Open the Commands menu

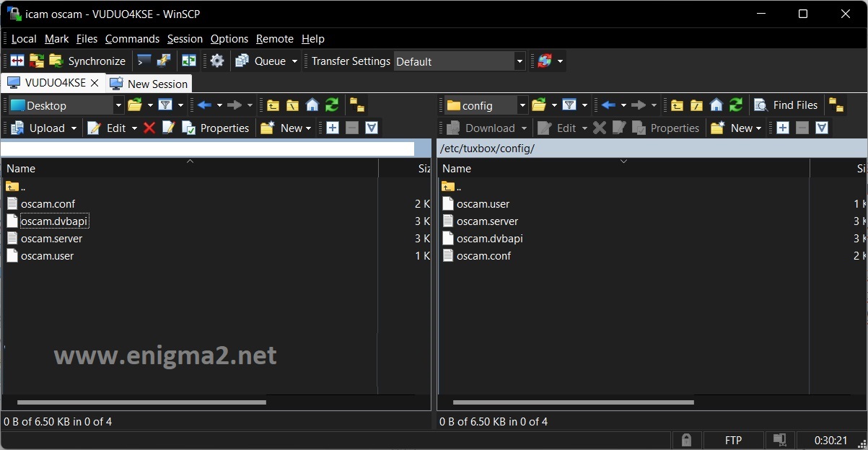pos(132,39)
